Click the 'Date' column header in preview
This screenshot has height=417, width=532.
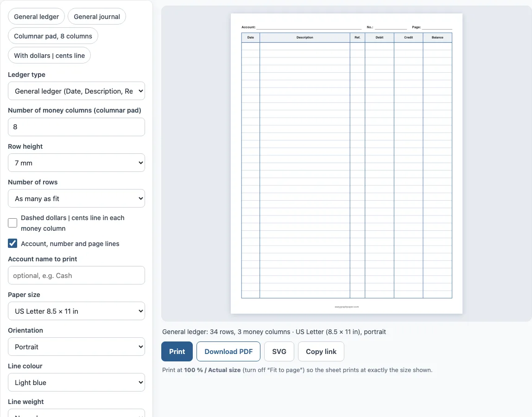250,38
